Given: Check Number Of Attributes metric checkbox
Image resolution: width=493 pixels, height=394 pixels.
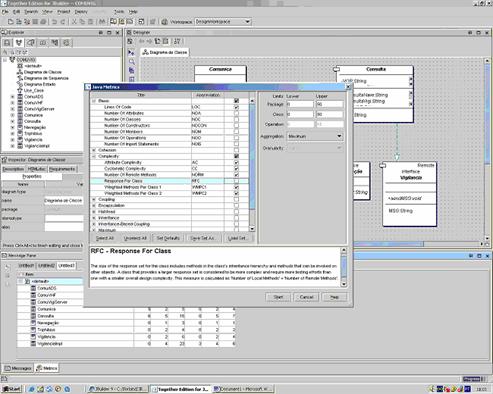Looking at the screenshot, I should pyautogui.click(x=236, y=113).
